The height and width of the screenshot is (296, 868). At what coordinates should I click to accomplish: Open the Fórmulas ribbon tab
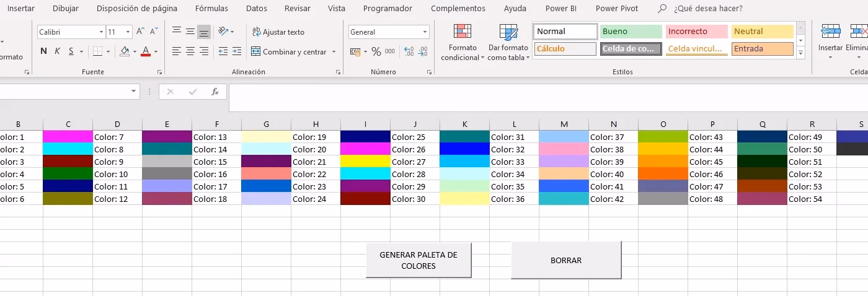pos(211,9)
